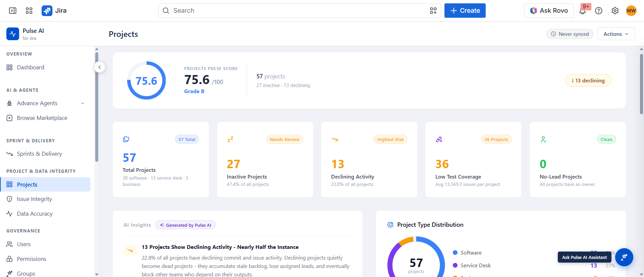644x277 pixels.
Task: Click the Sprints & Delivery trend icon
Action: tap(9, 154)
